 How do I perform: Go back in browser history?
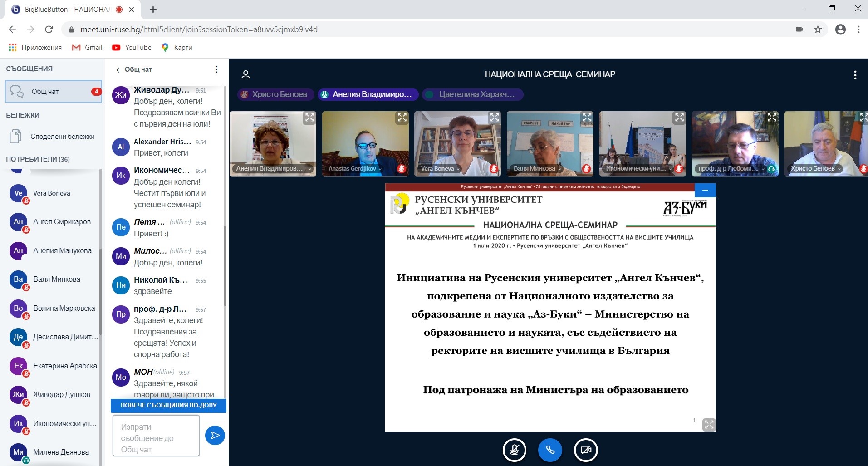[x=12, y=29]
